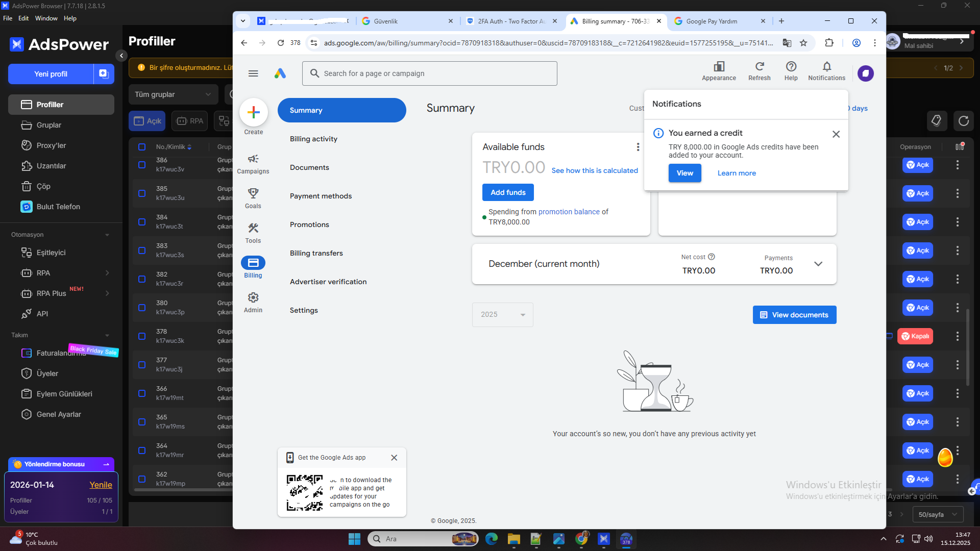Select the checkbox for profile 386
The height and width of the screenshot is (551, 980).
pos(142,165)
